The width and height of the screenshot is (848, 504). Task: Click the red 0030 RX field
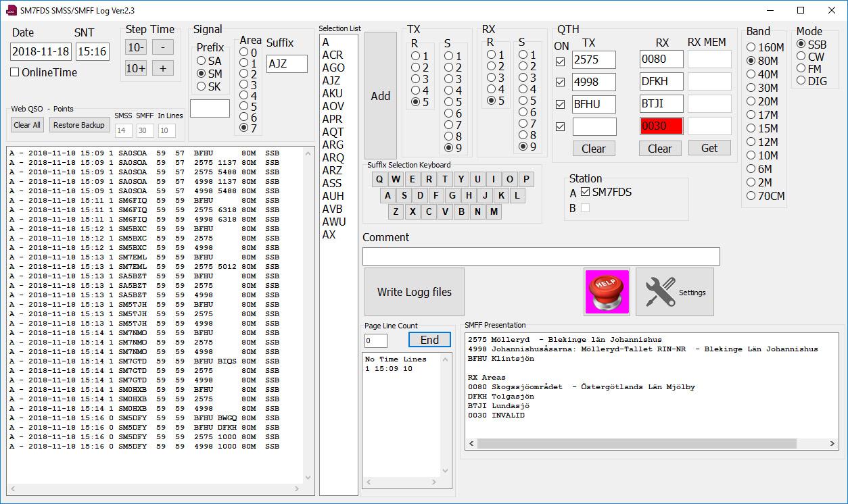click(661, 126)
